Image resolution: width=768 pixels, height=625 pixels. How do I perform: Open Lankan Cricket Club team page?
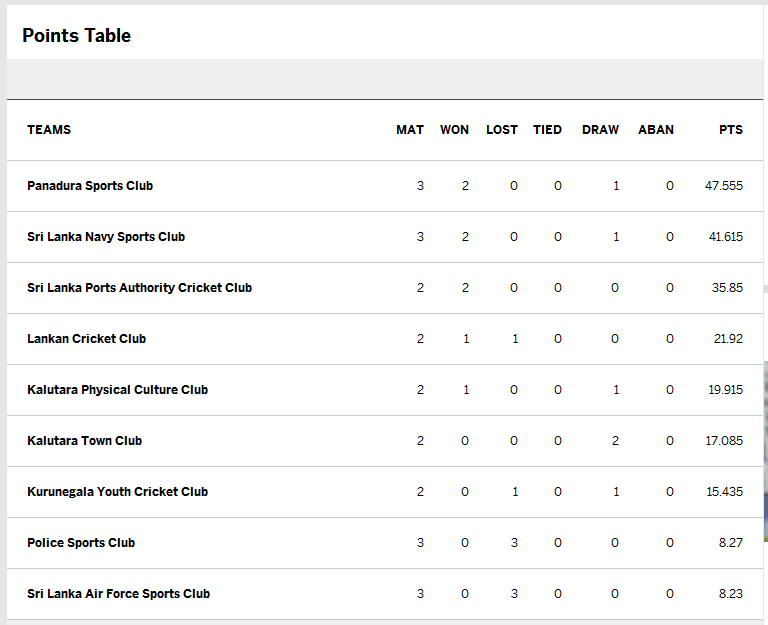(x=87, y=339)
